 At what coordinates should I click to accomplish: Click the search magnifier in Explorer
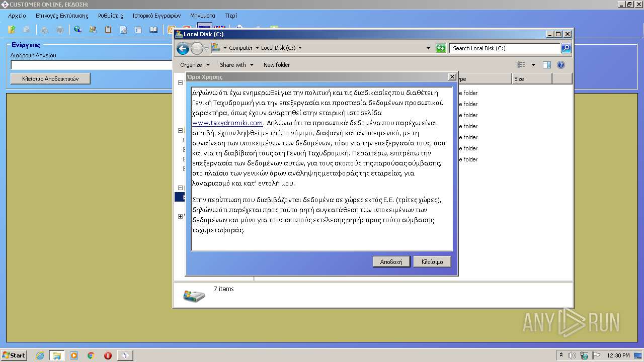[566, 48]
